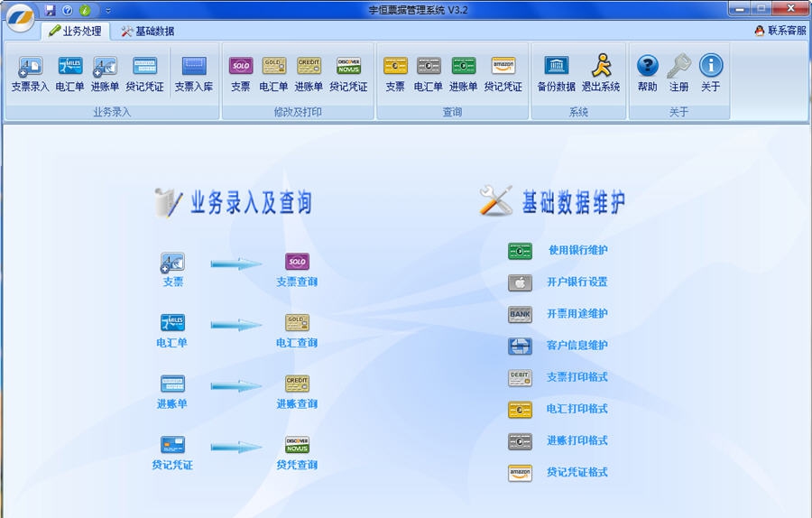Click the yellow icon beside 电汇打印格式

pyautogui.click(x=520, y=410)
